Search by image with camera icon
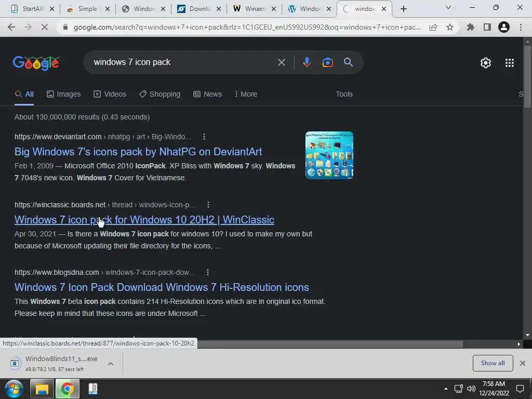Image resolution: width=532 pixels, height=399 pixels. point(327,62)
